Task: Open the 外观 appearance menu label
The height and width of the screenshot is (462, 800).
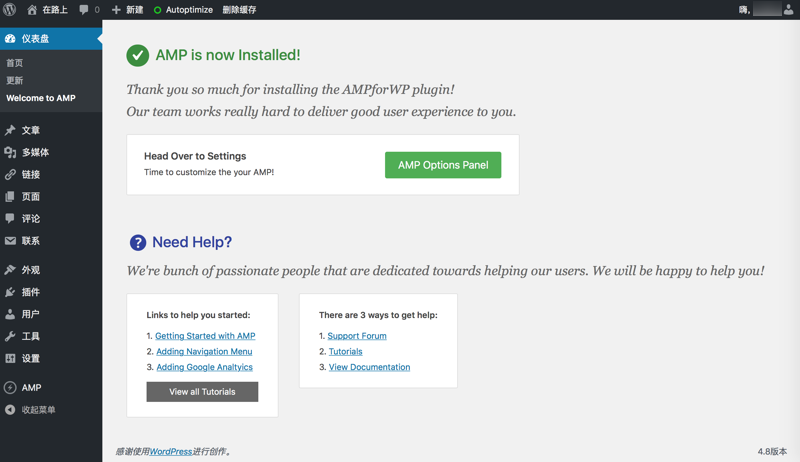Action: 31,270
